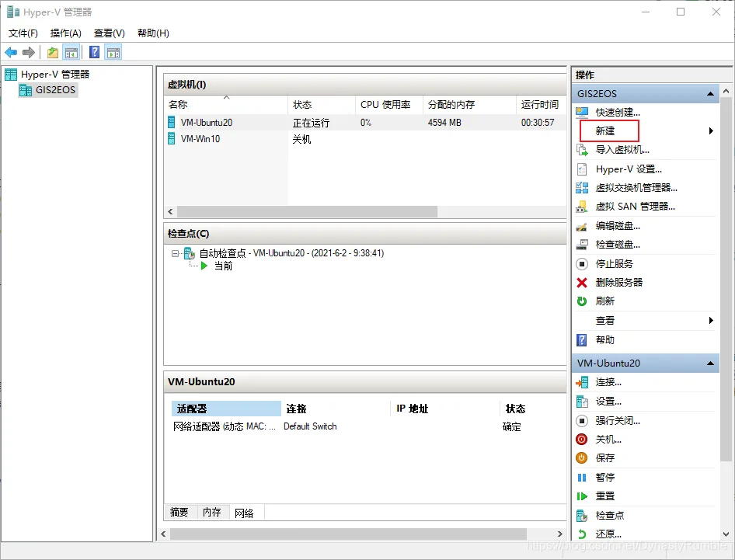The height and width of the screenshot is (560, 735).
Task: Sort by the 名称 column header
Action: [x=226, y=105]
